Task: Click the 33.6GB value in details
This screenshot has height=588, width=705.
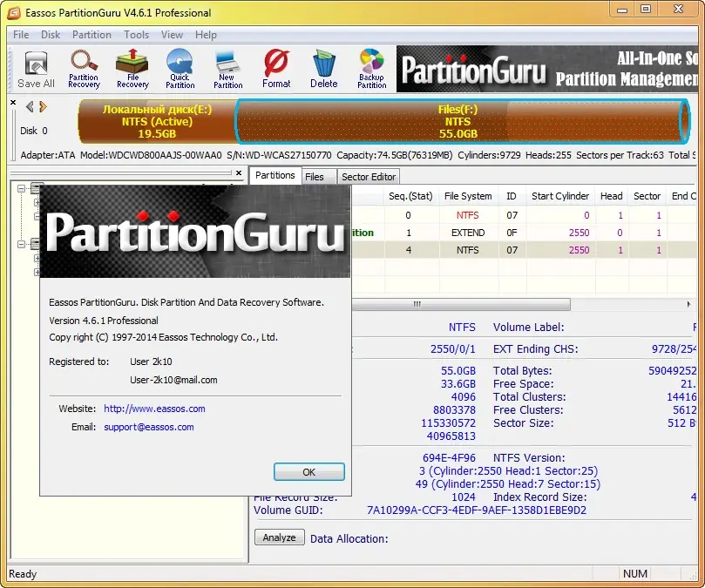Action: pyautogui.click(x=458, y=384)
